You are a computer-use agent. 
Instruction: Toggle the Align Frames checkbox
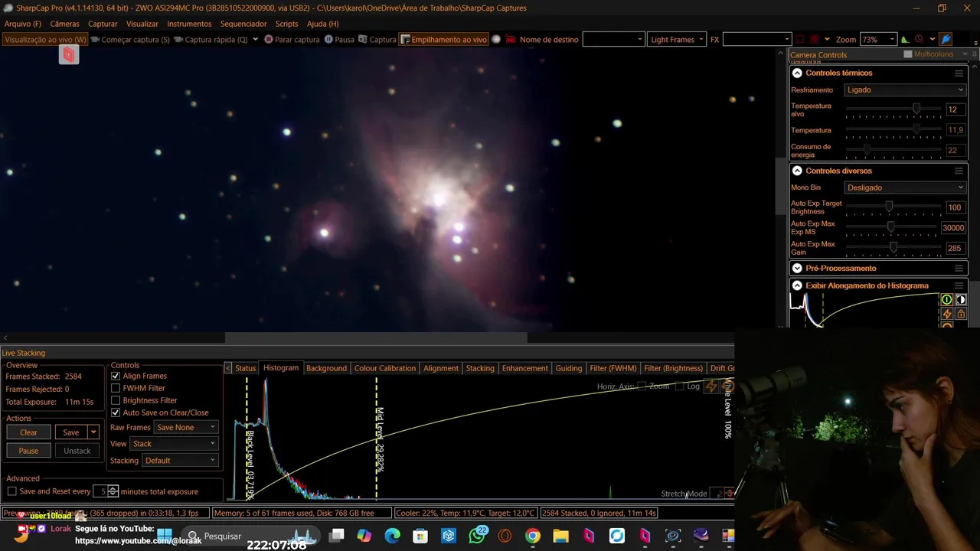[x=116, y=376]
